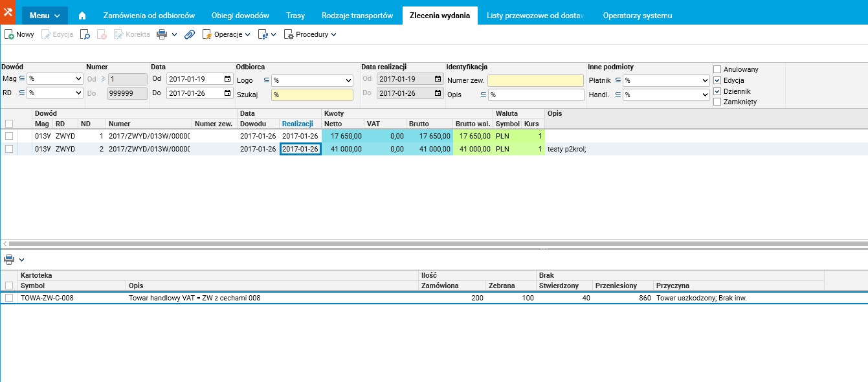Toggle the Dziennik checkbox

(717, 91)
